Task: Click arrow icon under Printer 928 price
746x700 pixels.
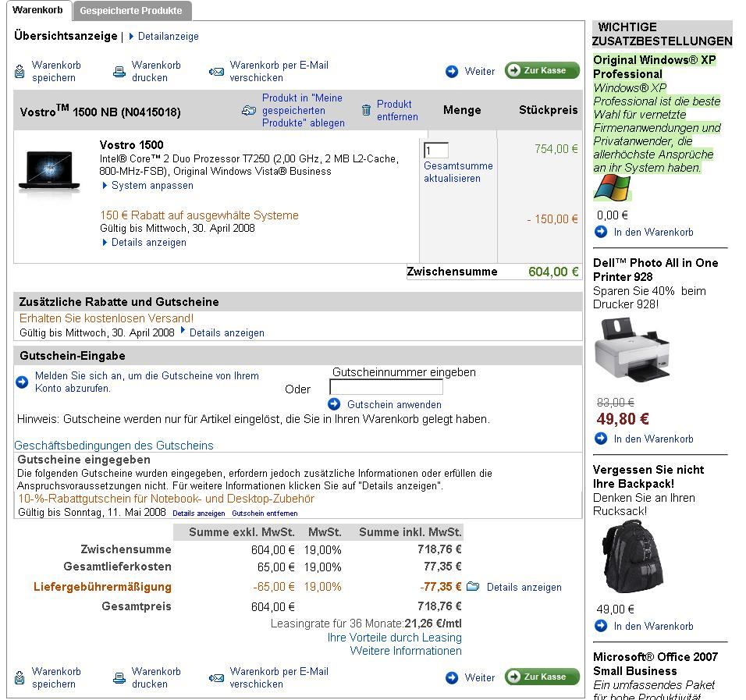Action: tap(601, 439)
